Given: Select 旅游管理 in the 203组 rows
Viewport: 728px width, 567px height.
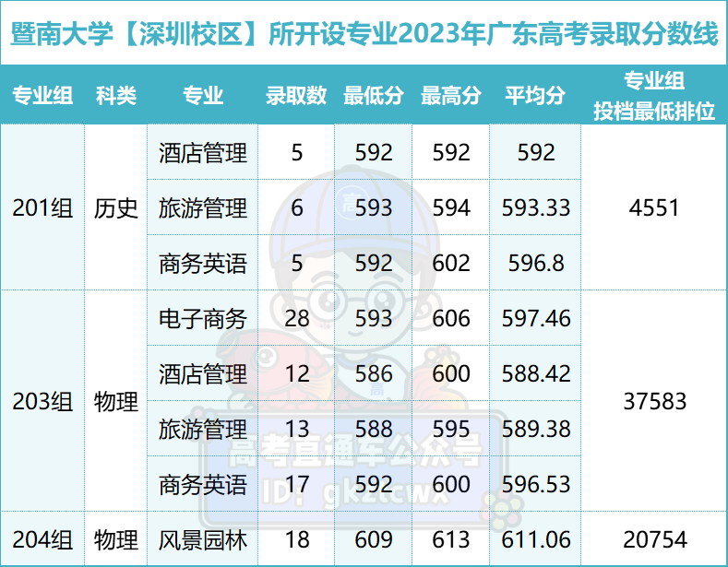Looking at the screenshot, I should point(203,429).
